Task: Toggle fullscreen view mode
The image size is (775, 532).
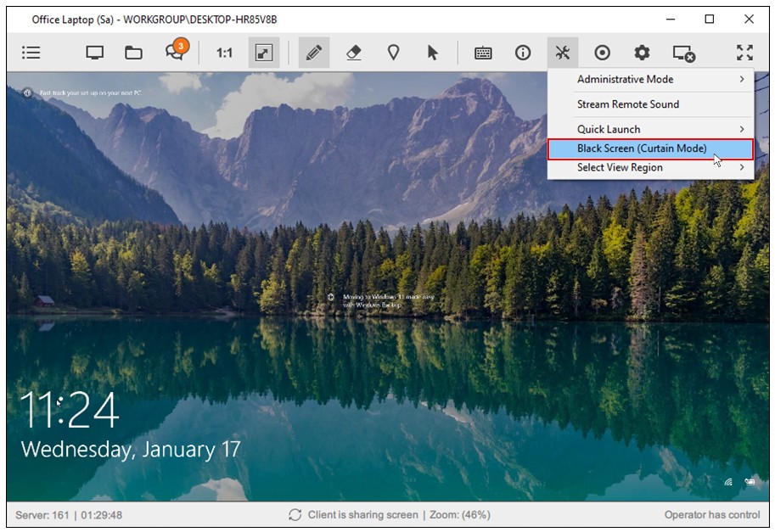Action: tap(745, 53)
